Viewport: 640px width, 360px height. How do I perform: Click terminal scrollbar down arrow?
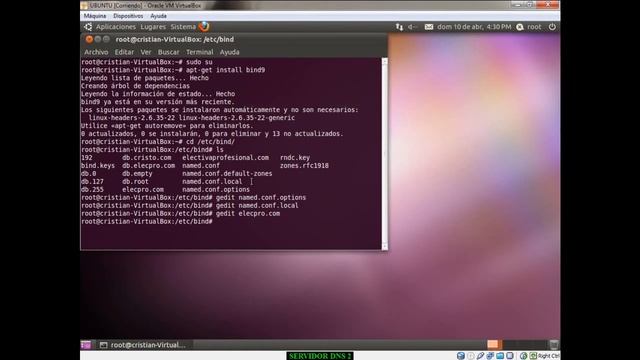(x=384, y=246)
